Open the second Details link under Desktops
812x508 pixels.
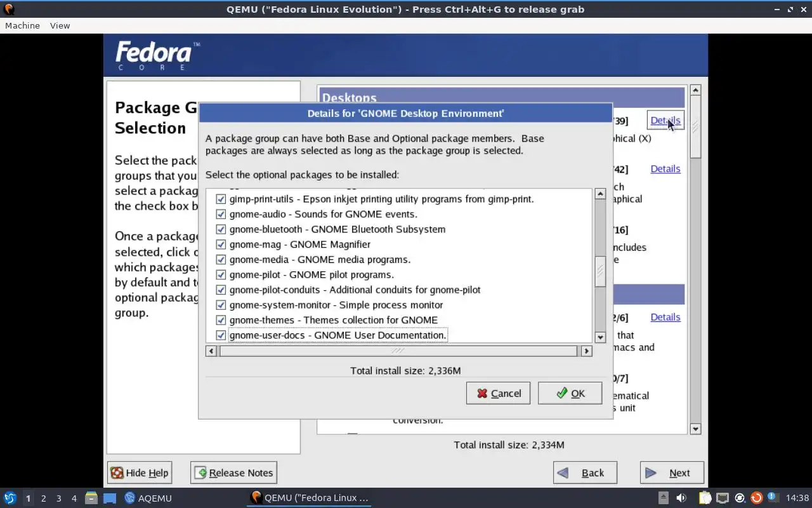[x=665, y=169]
